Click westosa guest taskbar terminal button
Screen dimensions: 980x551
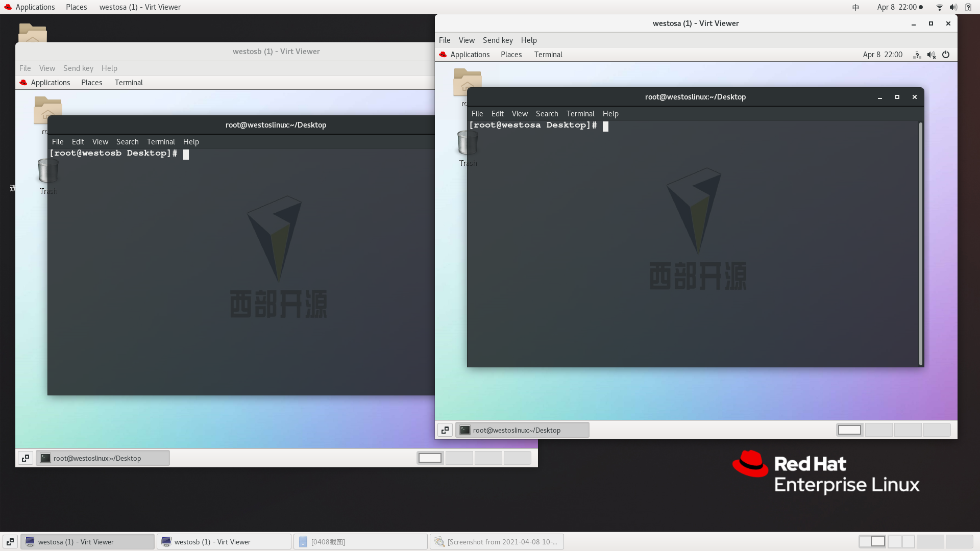[x=522, y=430]
